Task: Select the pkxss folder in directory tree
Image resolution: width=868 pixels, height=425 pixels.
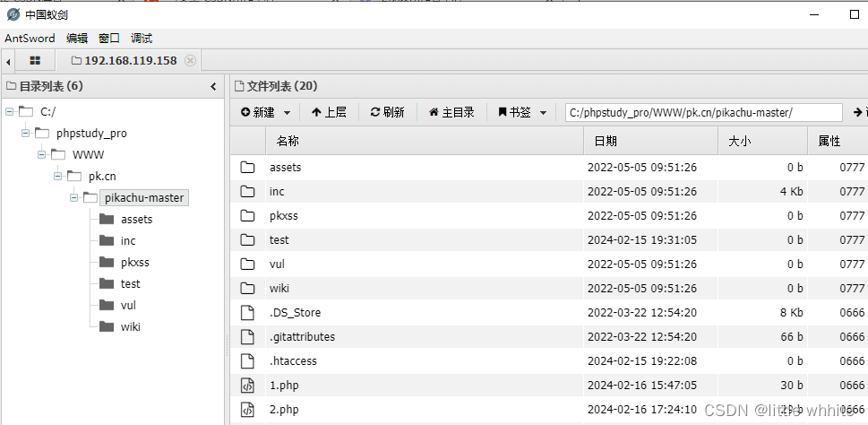Action: [135, 263]
